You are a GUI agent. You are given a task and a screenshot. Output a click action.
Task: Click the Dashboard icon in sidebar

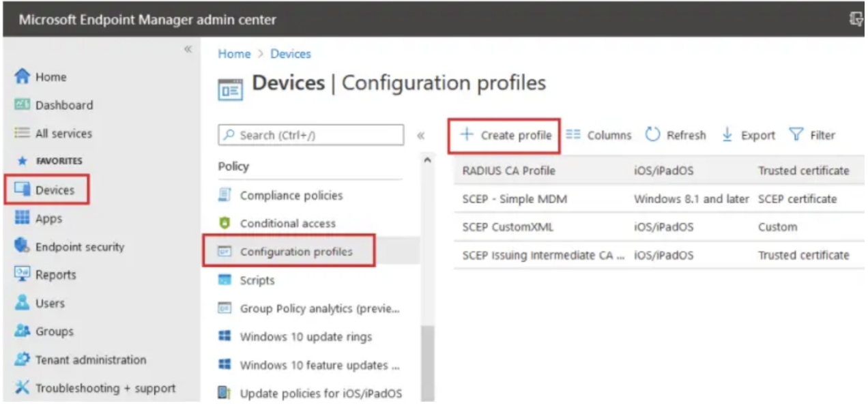coord(23,105)
